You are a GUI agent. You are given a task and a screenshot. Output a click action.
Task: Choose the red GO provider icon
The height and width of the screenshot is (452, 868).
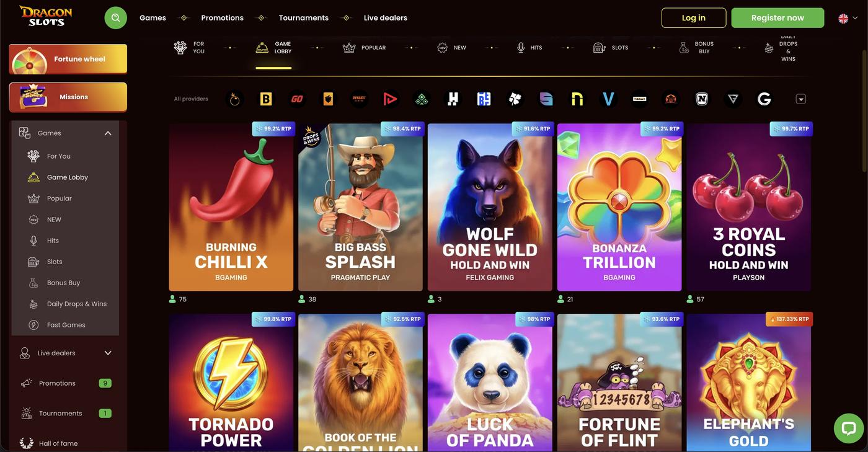pyautogui.click(x=297, y=99)
